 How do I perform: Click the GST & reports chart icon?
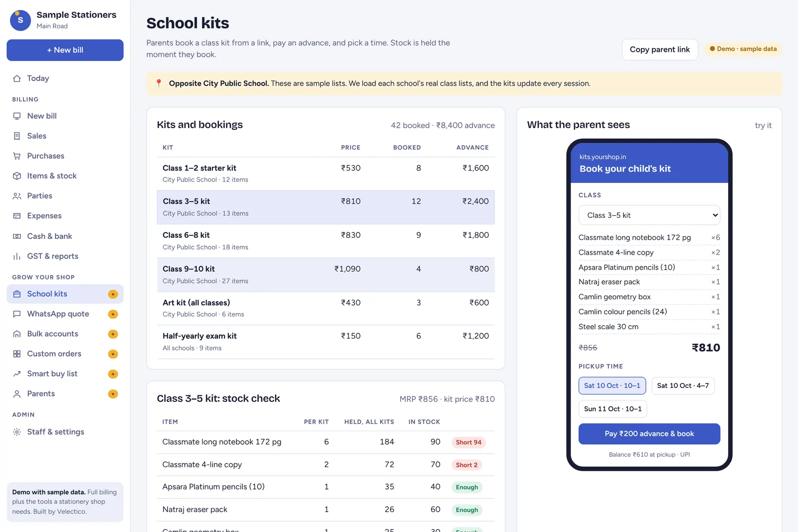pos(17,256)
